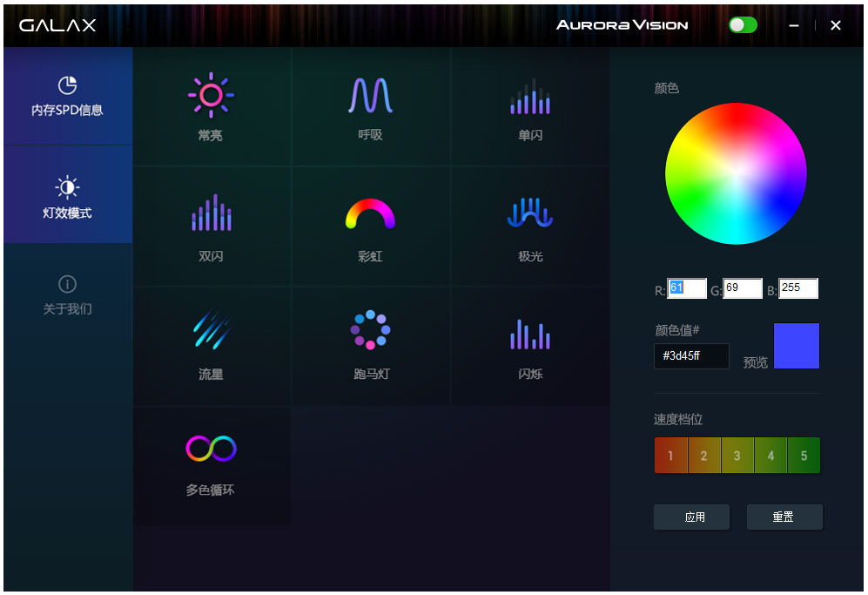Choose the 流星 meteor lighting effect
868x595 pixels.
click(211, 332)
